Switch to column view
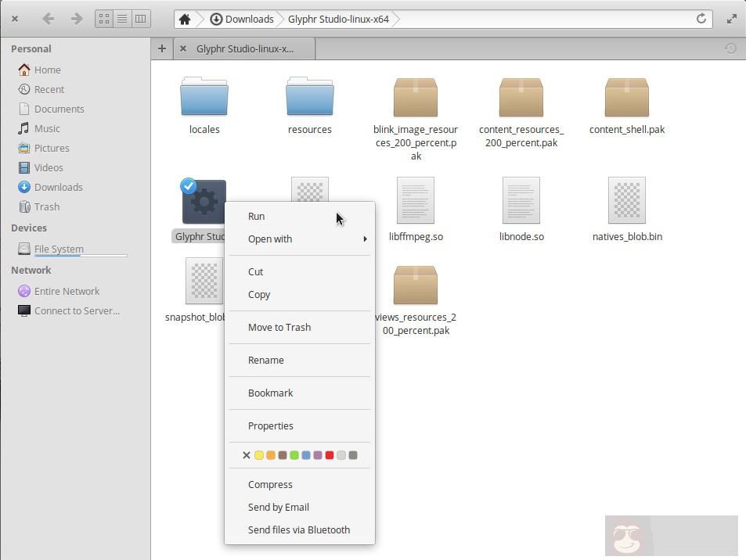This screenshot has width=746, height=560. [140, 19]
